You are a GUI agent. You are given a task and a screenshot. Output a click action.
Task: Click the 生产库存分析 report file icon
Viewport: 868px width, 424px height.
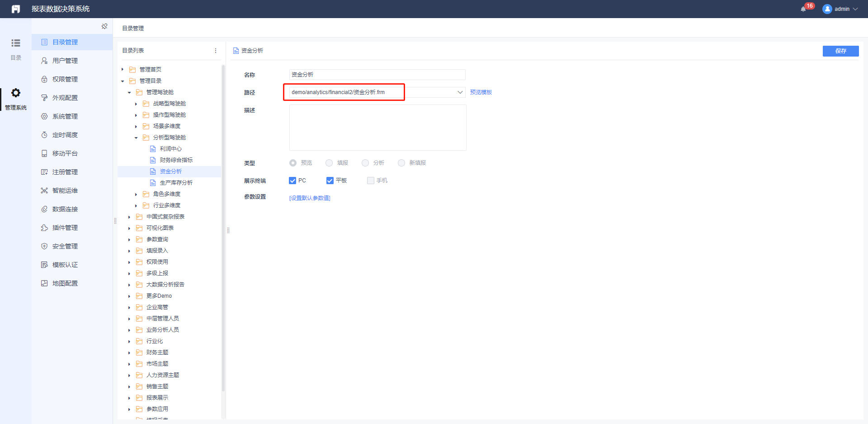pyautogui.click(x=153, y=183)
